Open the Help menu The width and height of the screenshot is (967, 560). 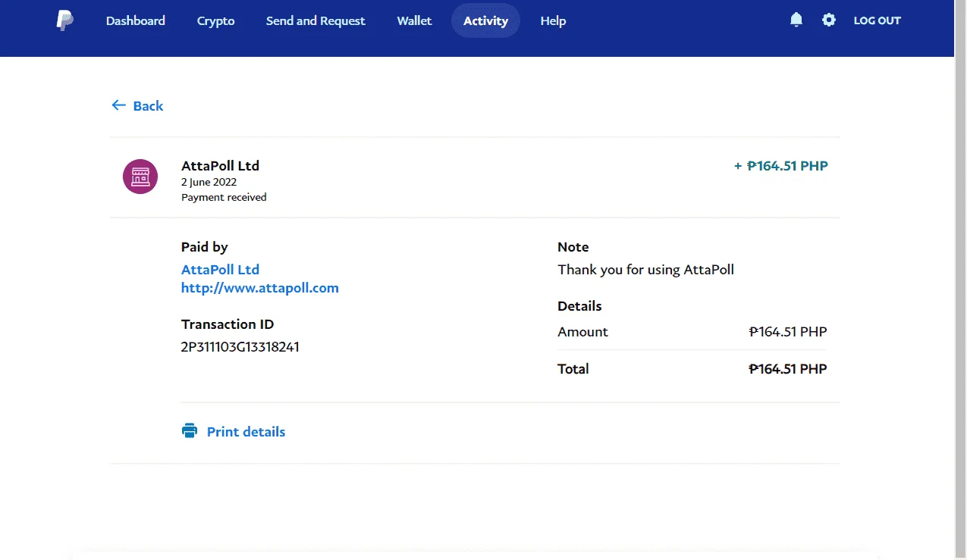pos(553,20)
